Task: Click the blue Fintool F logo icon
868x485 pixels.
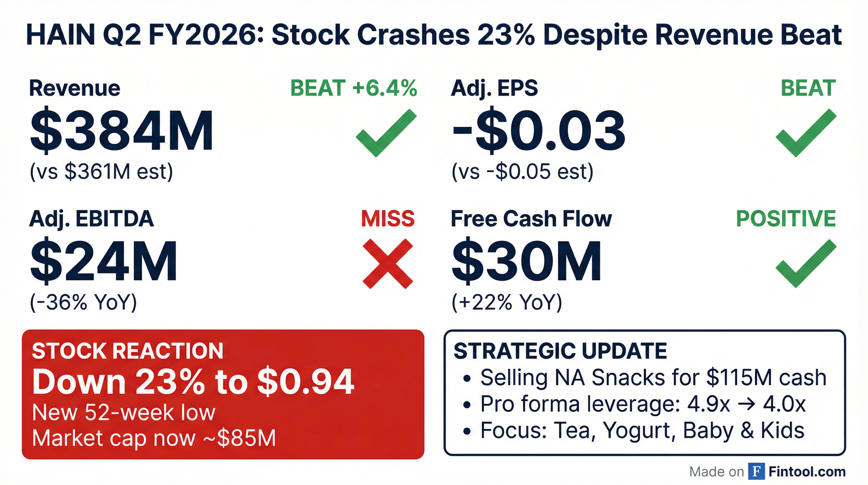Action: [756, 471]
